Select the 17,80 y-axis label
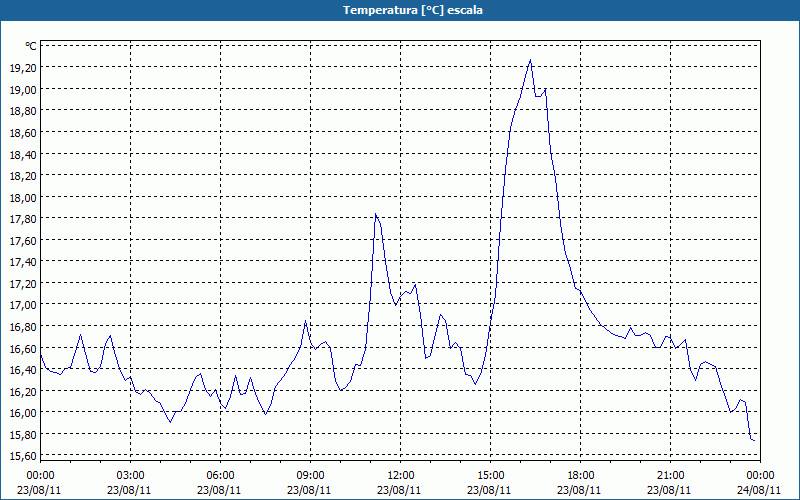 pyautogui.click(x=23, y=218)
